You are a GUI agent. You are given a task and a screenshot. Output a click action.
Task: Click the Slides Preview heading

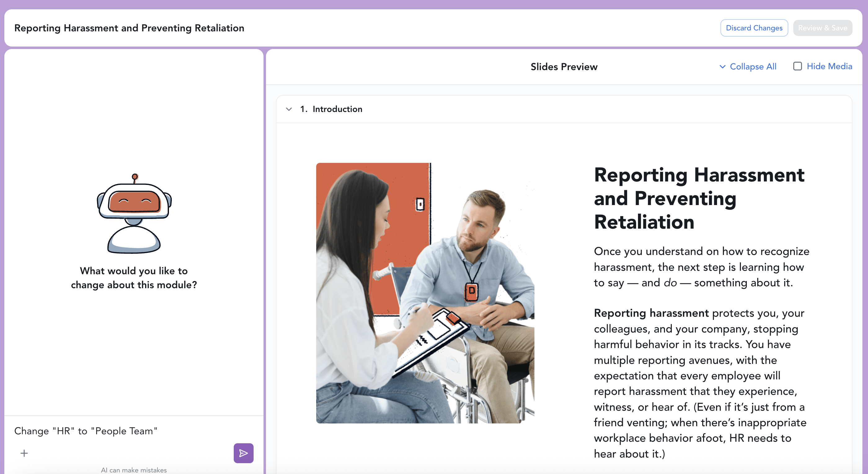pyautogui.click(x=564, y=67)
